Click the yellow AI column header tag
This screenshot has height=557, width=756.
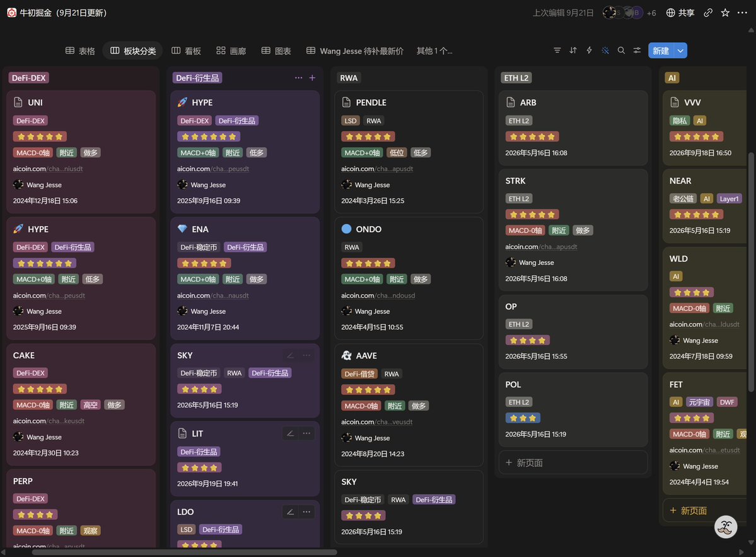pyautogui.click(x=672, y=78)
